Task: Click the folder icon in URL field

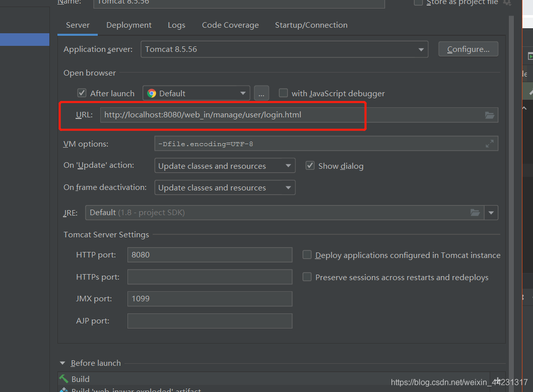Action: (x=490, y=115)
